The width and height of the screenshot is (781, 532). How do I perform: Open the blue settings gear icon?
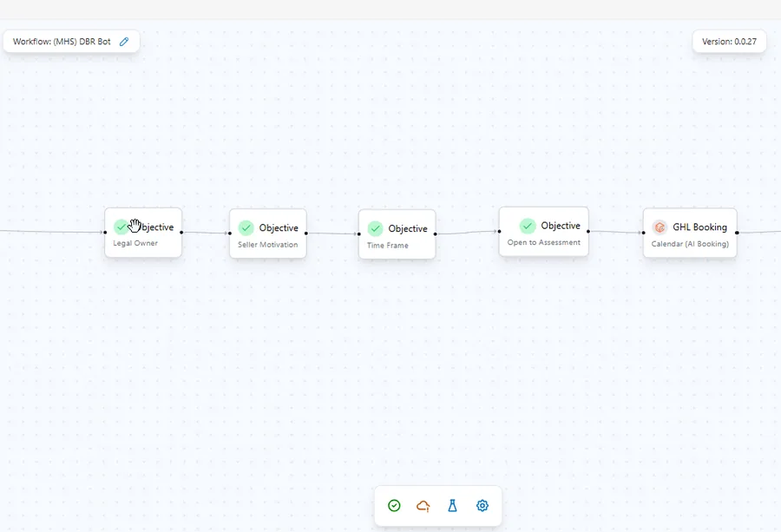tap(482, 506)
